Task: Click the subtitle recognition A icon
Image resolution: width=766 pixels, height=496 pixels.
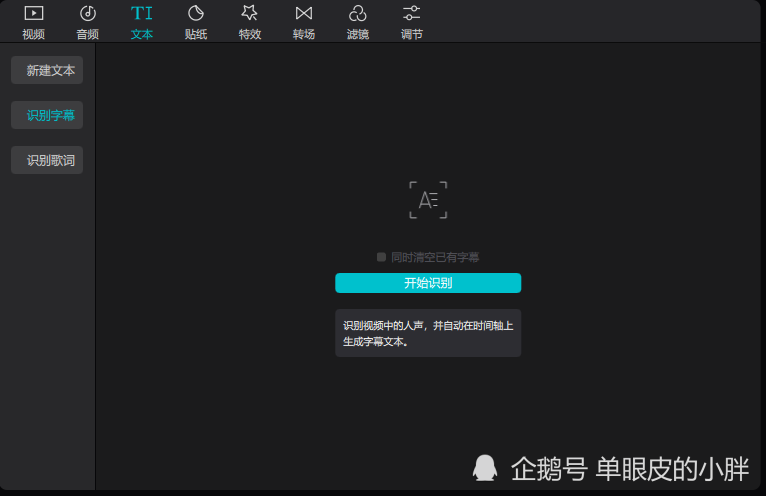Action: coord(428,200)
